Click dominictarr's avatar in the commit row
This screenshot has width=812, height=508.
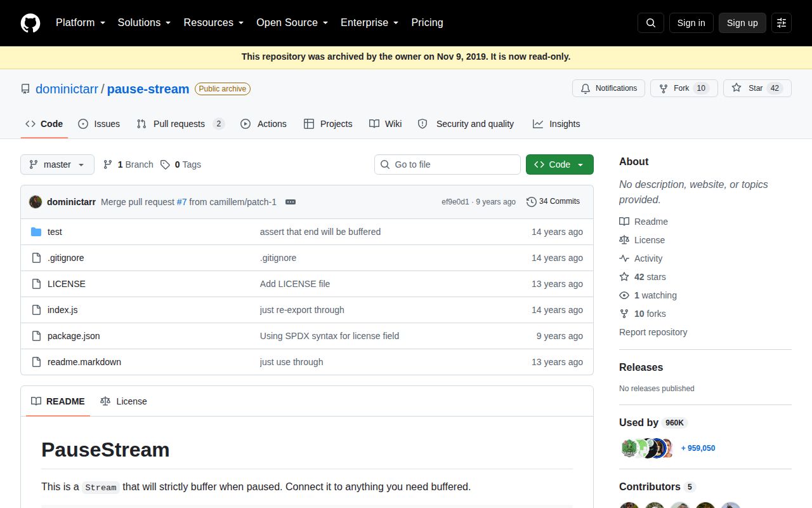tap(36, 202)
